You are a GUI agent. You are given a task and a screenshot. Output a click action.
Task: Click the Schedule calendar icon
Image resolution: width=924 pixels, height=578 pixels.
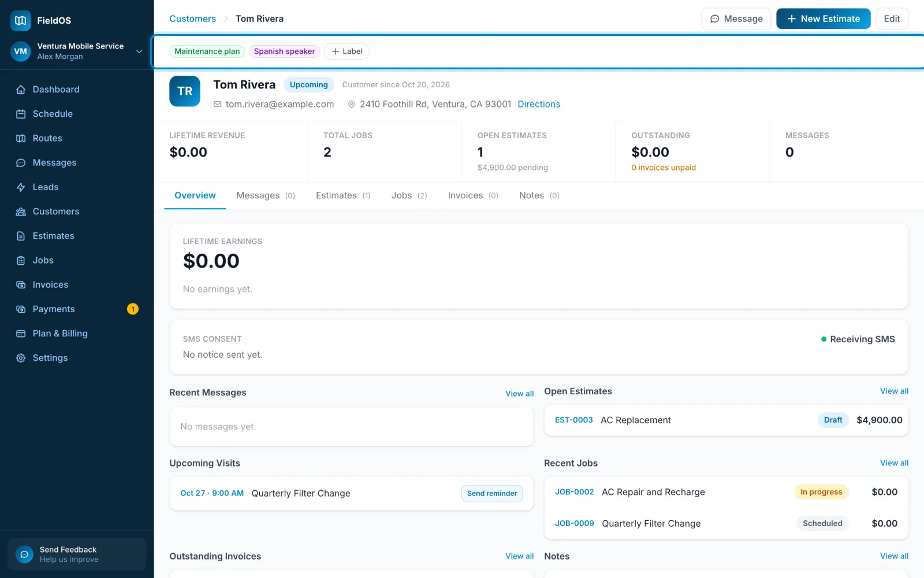[21, 114]
